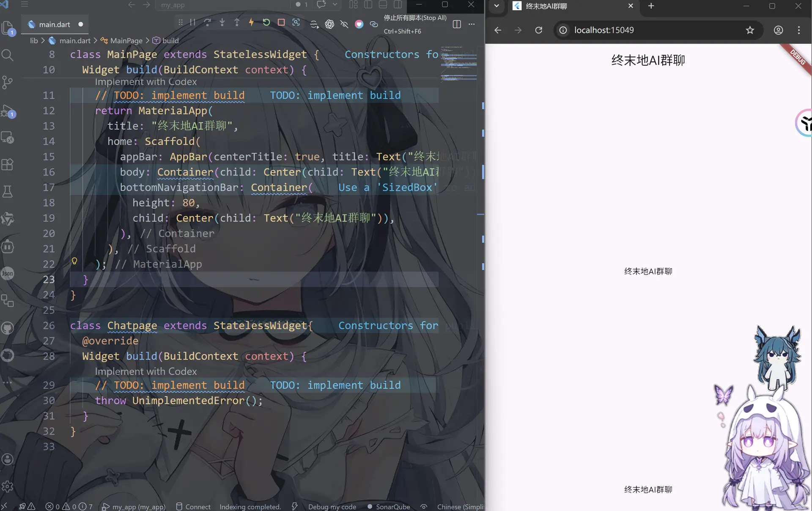
Task: Toggle the primary side bar layout button
Action: pyautogui.click(x=368, y=5)
